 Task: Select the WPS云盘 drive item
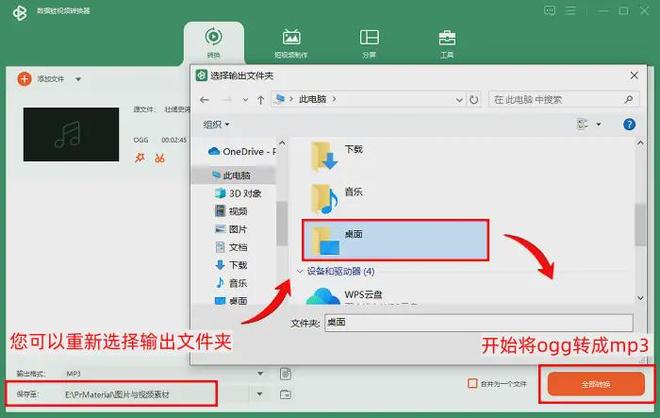344,296
